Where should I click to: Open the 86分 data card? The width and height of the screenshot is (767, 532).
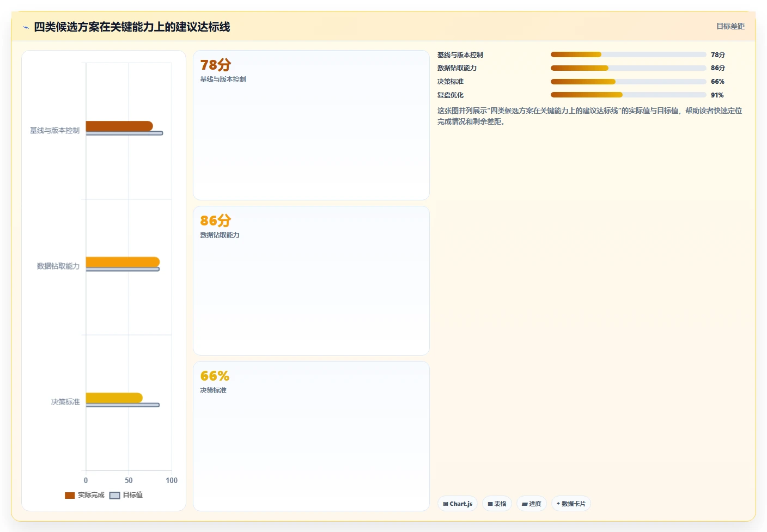[311, 280]
